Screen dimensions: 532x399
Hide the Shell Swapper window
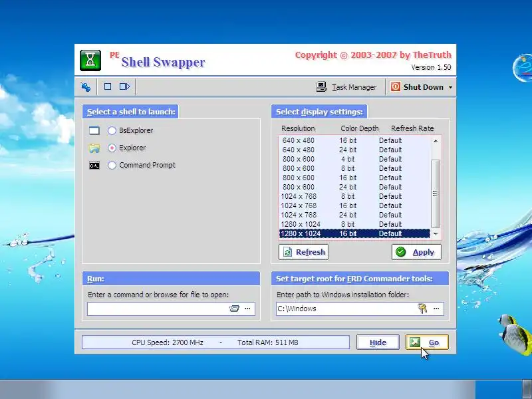coord(378,342)
